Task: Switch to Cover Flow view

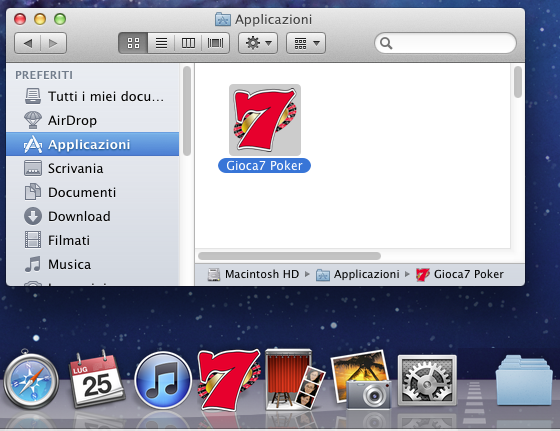Action: pos(215,43)
